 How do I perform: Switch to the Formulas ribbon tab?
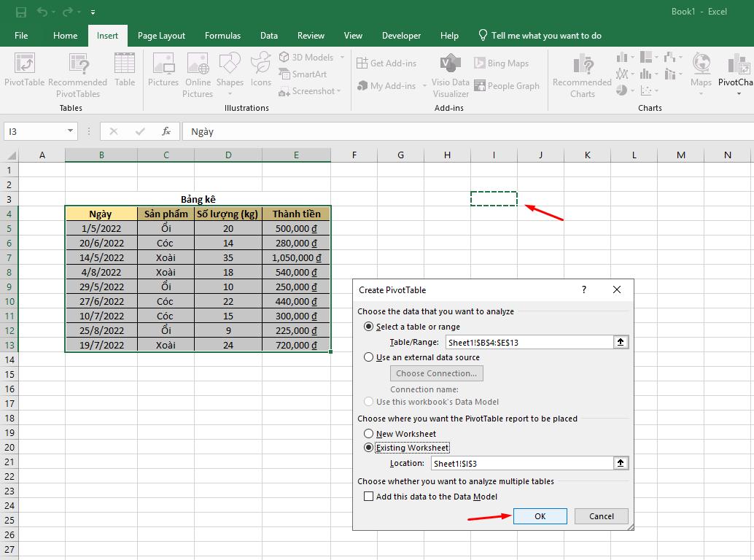coord(222,35)
